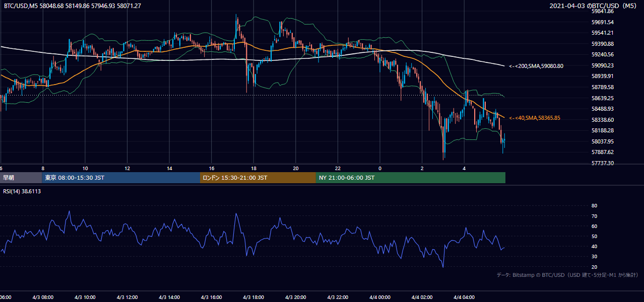Screen dimensions: 644x302
Task: Click hour tick 12 below the price chart
Action: click(x=127, y=168)
